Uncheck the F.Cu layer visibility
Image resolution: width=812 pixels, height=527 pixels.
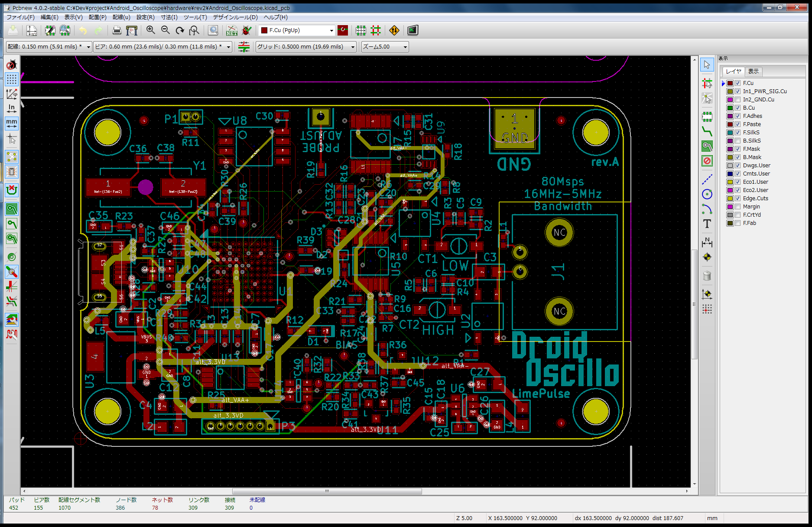(x=737, y=83)
